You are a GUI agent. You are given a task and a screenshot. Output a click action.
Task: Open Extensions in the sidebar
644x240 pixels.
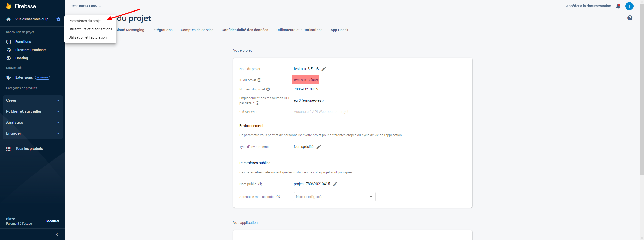pyautogui.click(x=24, y=77)
